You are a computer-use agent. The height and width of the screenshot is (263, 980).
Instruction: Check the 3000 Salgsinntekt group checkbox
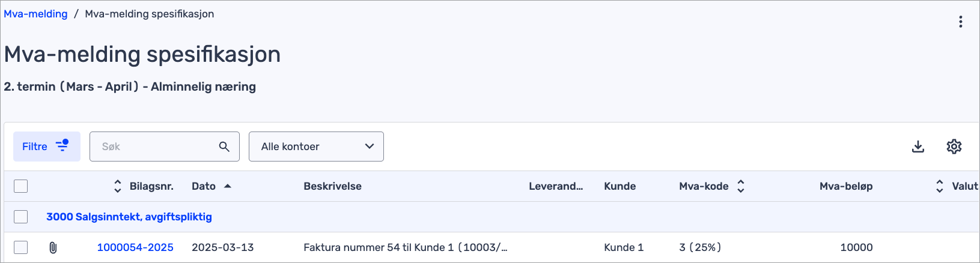click(x=21, y=217)
